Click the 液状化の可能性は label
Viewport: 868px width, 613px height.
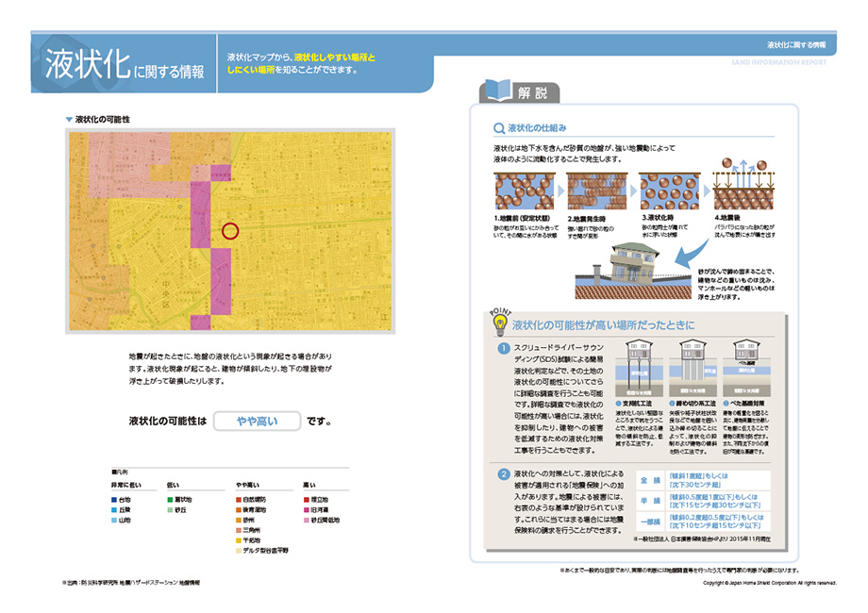(168, 421)
